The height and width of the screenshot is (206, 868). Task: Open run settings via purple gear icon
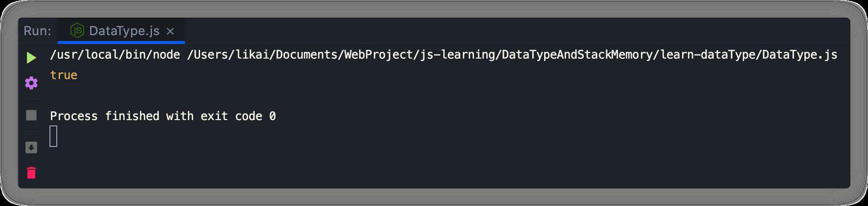tap(31, 83)
